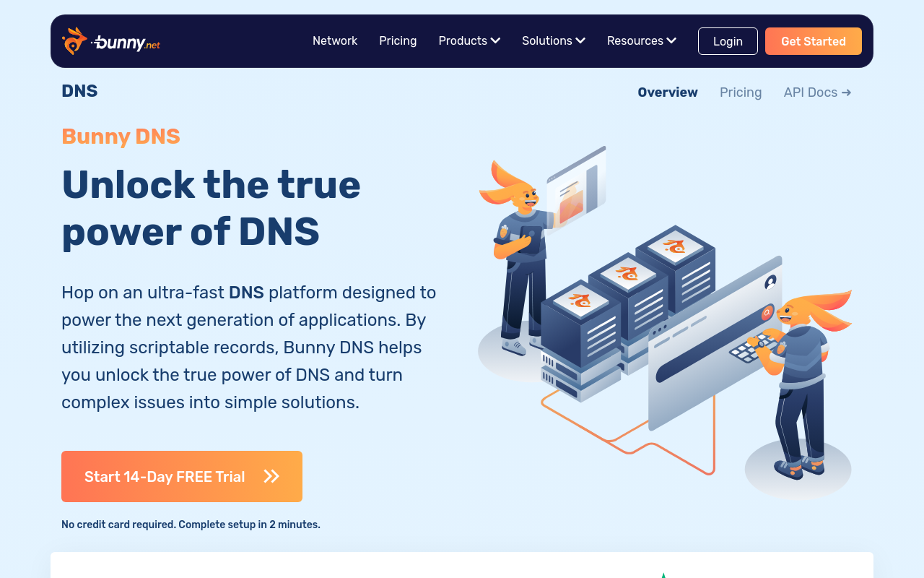Expand the Products dropdown menu
This screenshot has width=924, height=578.
469,41
